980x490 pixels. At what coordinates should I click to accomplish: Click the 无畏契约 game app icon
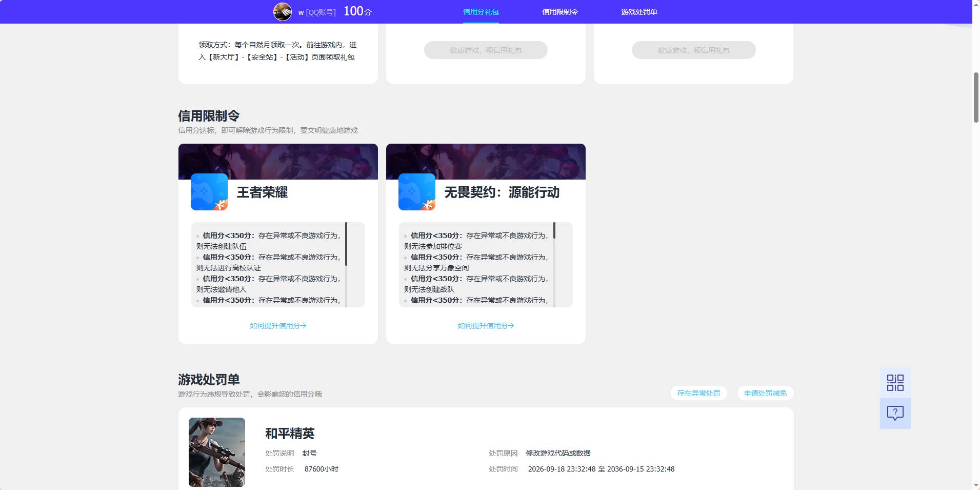[x=417, y=192]
